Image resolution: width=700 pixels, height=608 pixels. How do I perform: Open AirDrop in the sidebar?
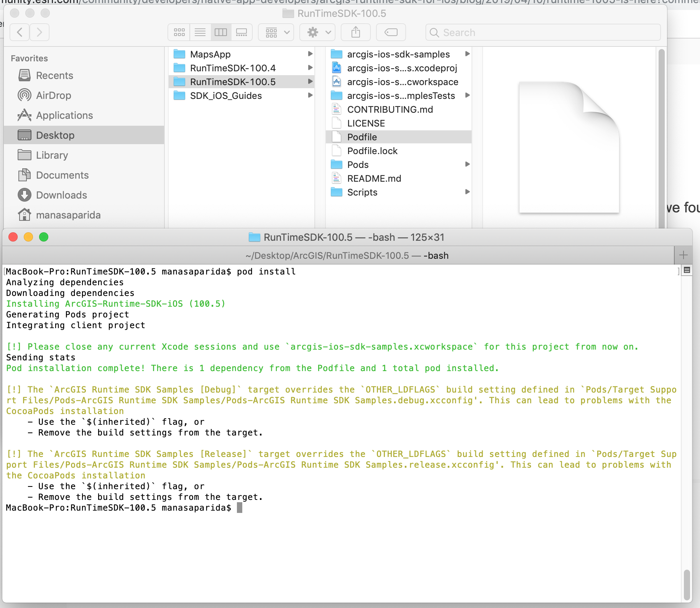click(84, 95)
